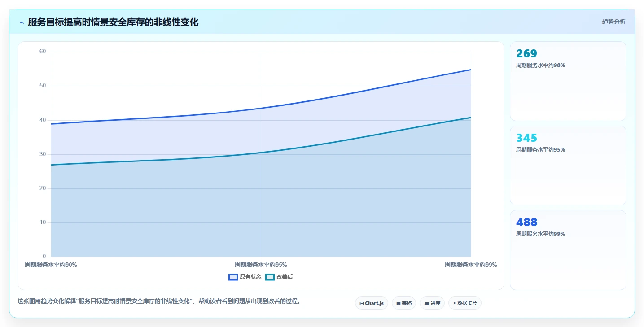644x327 pixels.
Task: Click y-axis value 30
Action: pyautogui.click(x=43, y=154)
